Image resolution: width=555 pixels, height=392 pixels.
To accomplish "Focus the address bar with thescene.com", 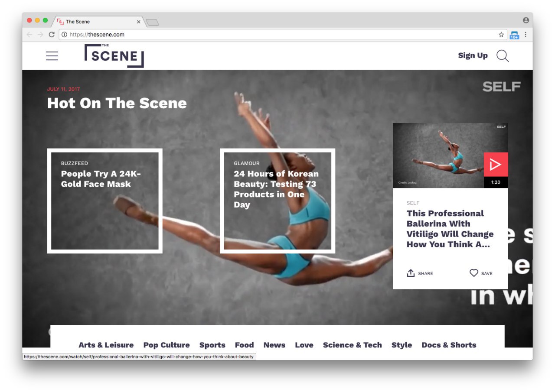I will click(277, 35).
